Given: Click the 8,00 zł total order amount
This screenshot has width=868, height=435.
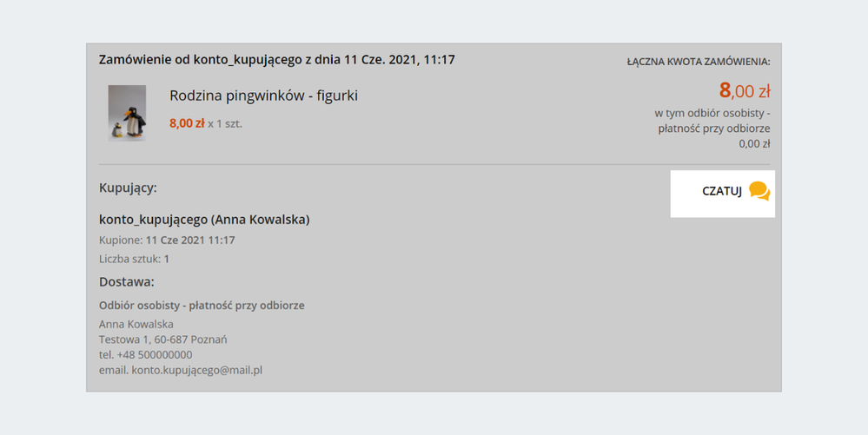Looking at the screenshot, I should tap(745, 90).
